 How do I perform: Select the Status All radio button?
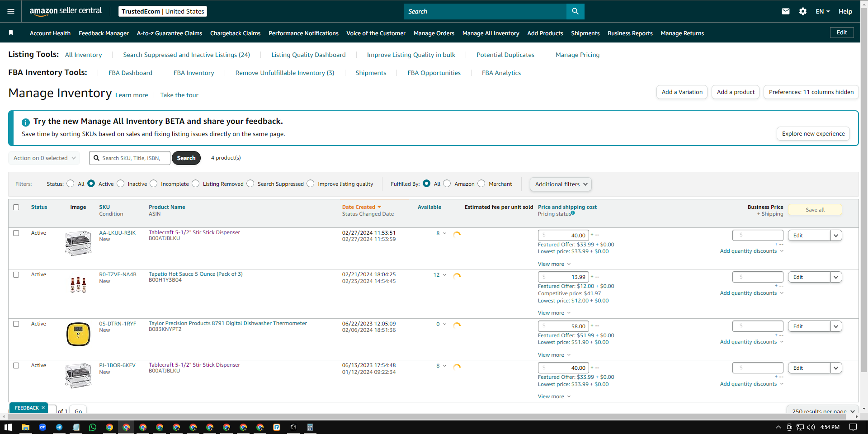pyautogui.click(x=71, y=184)
